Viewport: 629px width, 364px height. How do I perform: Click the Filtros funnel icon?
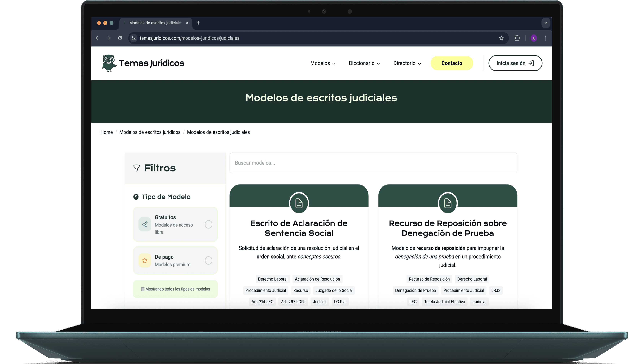[x=137, y=168]
